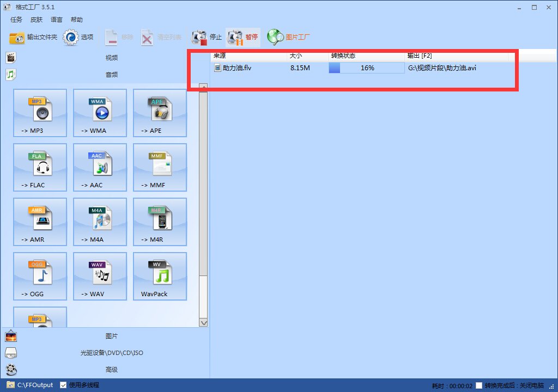Click the WAV conversion icon

(100, 276)
